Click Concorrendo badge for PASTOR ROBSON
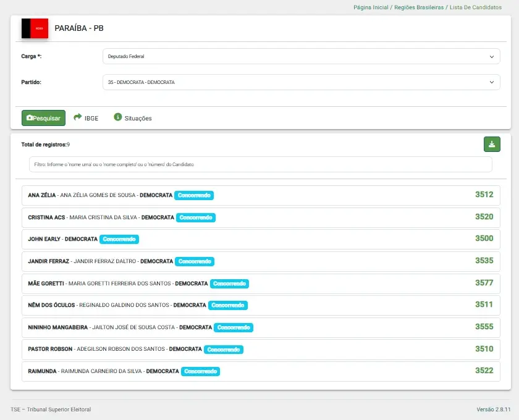Screen dimensions: 519x420 [x=224, y=350]
